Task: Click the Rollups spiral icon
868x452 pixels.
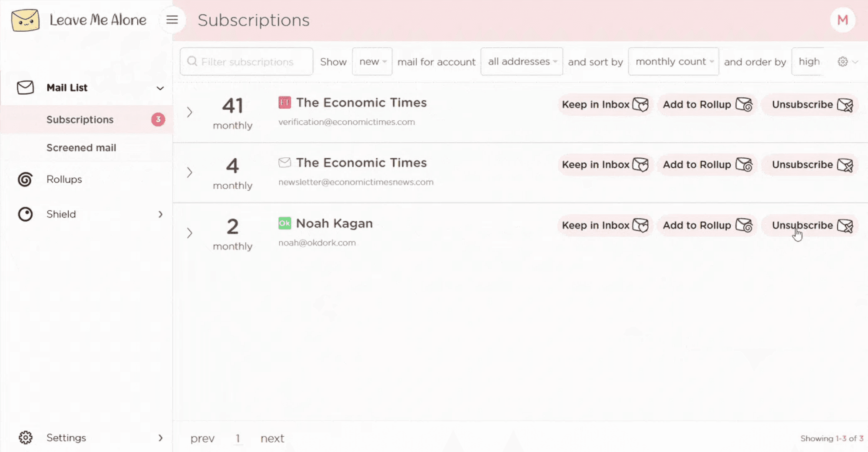Action: click(x=25, y=179)
